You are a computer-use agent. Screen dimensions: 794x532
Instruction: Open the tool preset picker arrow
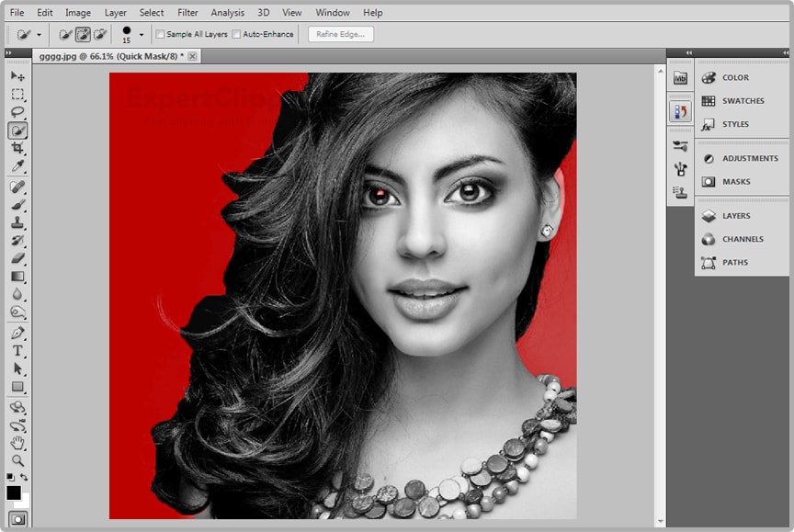(x=39, y=35)
